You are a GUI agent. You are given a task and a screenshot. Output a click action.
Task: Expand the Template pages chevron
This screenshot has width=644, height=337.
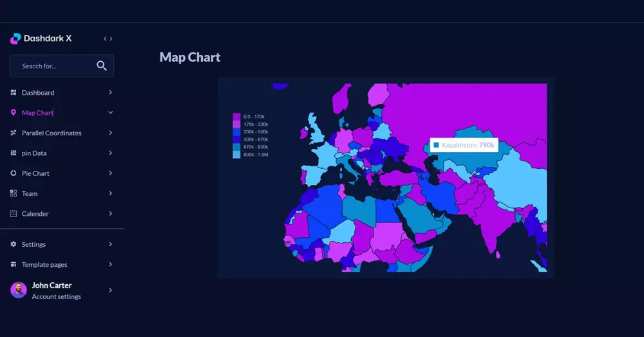[110, 264]
